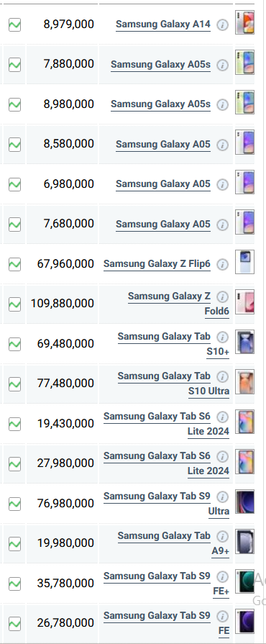266x644 pixels.
Task: View chart for 19,430,000 Tab S6 Lite
Action: [x=15, y=424]
